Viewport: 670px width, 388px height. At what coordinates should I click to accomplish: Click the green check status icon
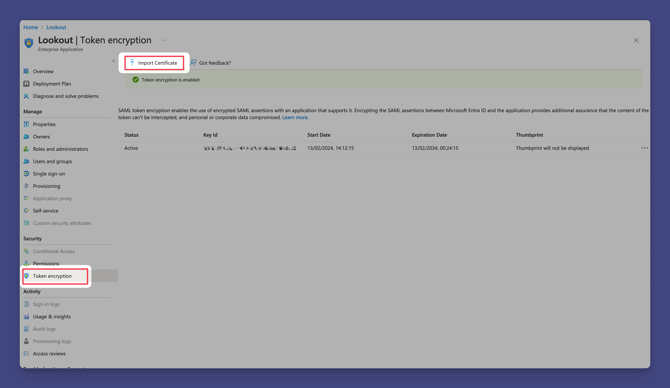(x=135, y=80)
